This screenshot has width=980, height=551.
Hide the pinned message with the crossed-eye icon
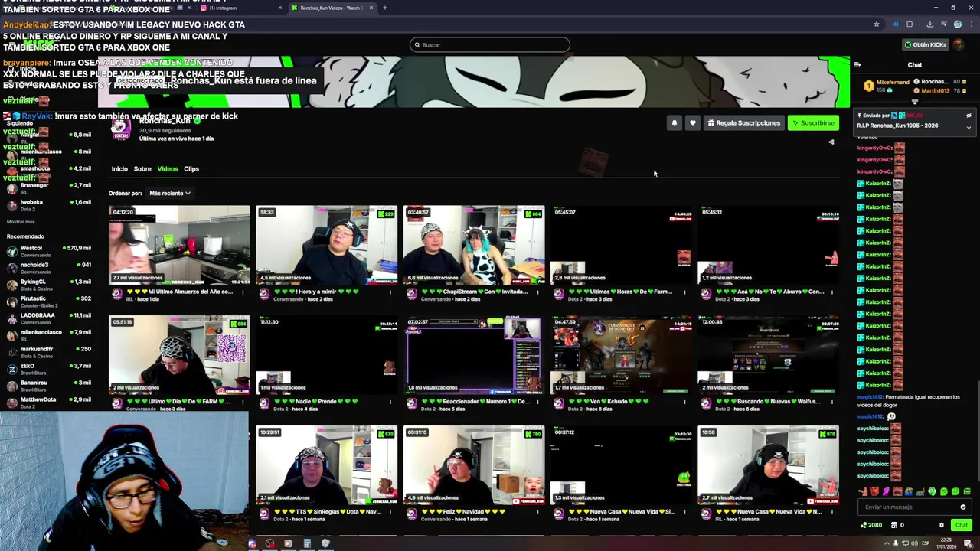[x=969, y=116]
